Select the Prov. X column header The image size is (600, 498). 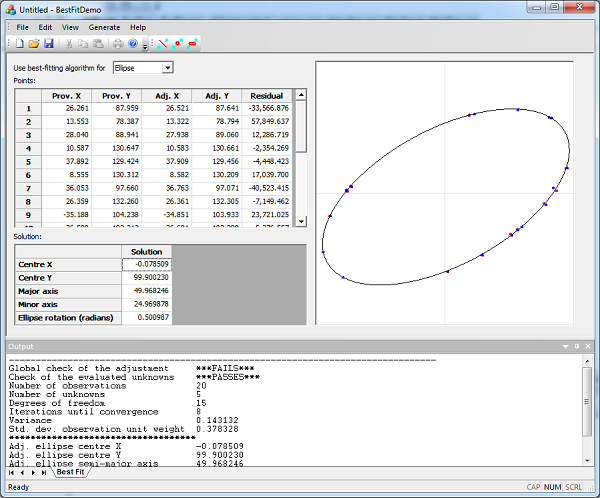67,96
